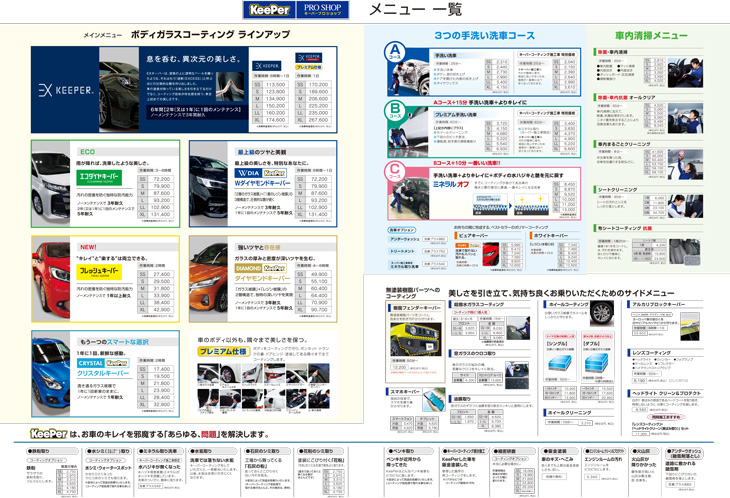The image size is (730, 498).
Task: Click the ミネラルオフ text in course C
Action: (x=451, y=184)
